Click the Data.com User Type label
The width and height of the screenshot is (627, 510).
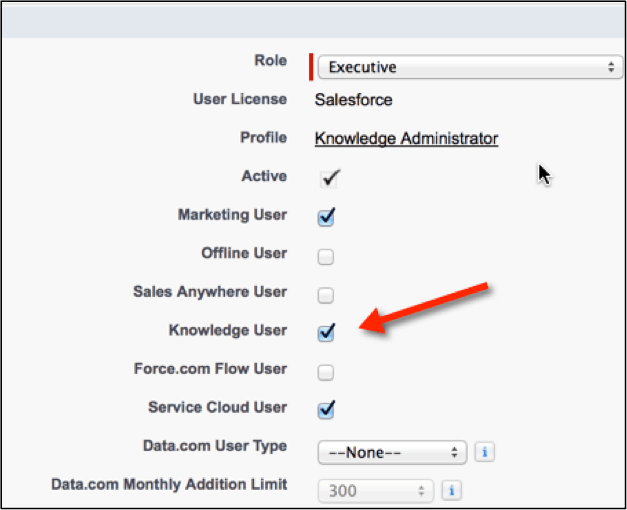[x=215, y=446]
